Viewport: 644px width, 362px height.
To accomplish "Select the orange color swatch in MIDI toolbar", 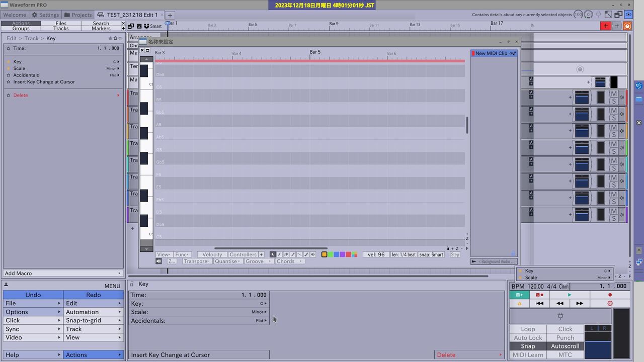I will pyautogui.click(x=324, y=254).
